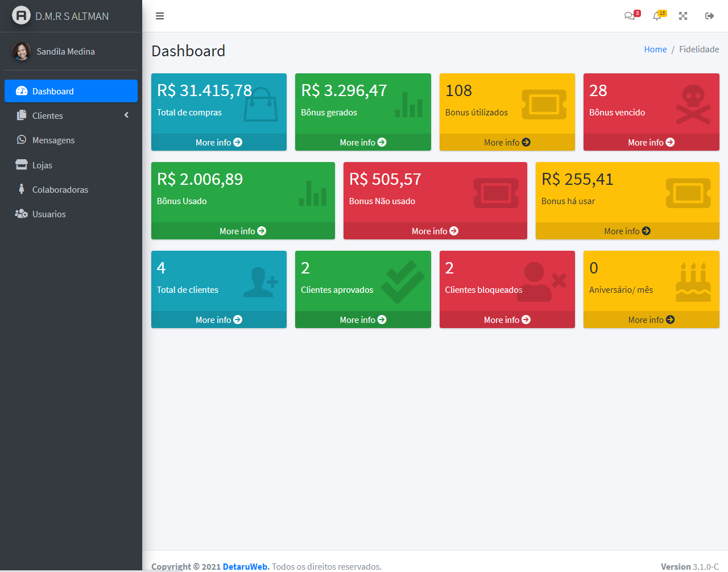Click the users-cog icon beside Usuarios
The image size is (728, 572).
(22, 214)
